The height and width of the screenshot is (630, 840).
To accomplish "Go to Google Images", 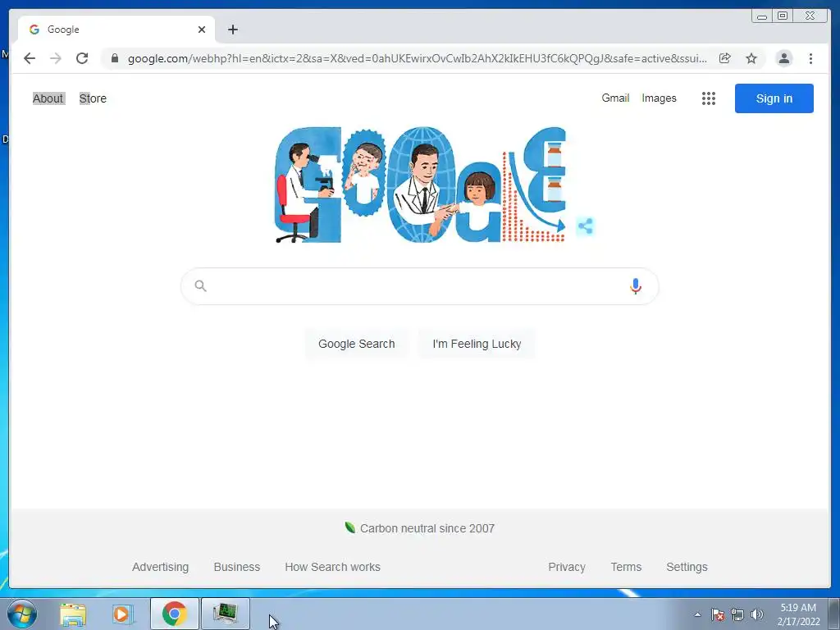I will [x=659, y=98].
